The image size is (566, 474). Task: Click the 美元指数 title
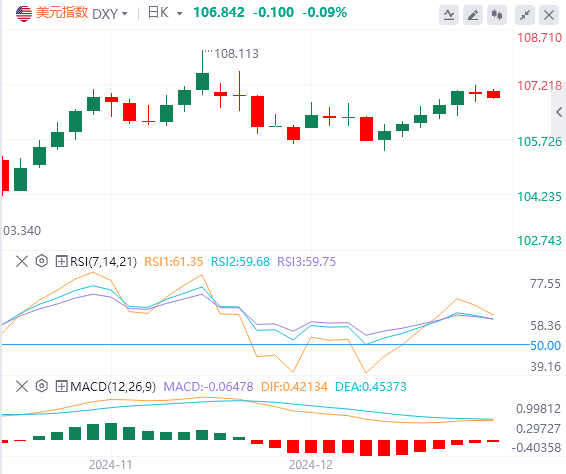pos(62,13)
